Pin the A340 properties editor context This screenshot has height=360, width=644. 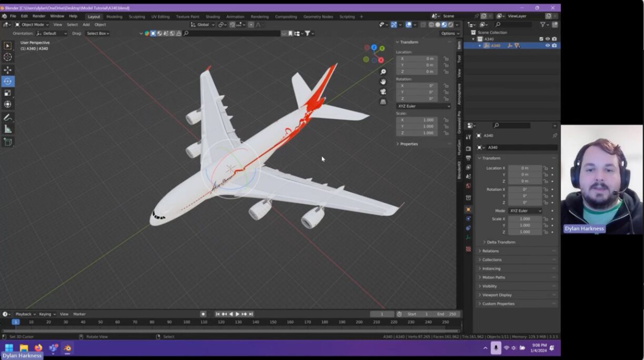click(555, 136)
